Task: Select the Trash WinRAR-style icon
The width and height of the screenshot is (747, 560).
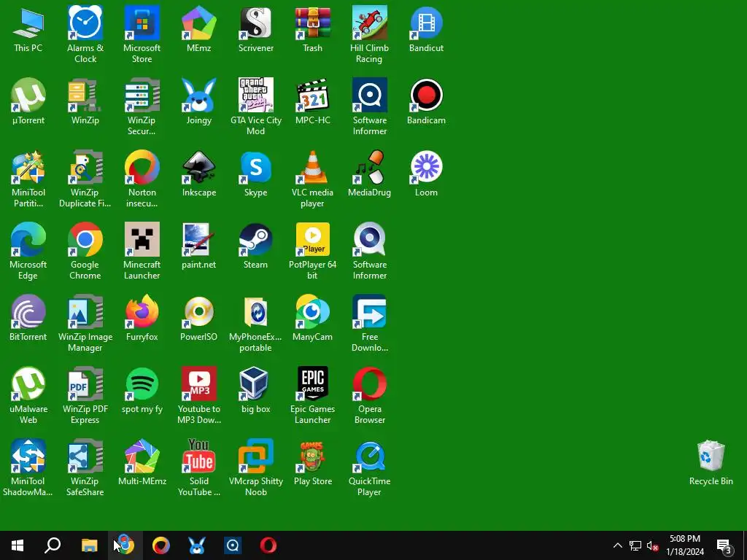Action: tap(312, 29)
